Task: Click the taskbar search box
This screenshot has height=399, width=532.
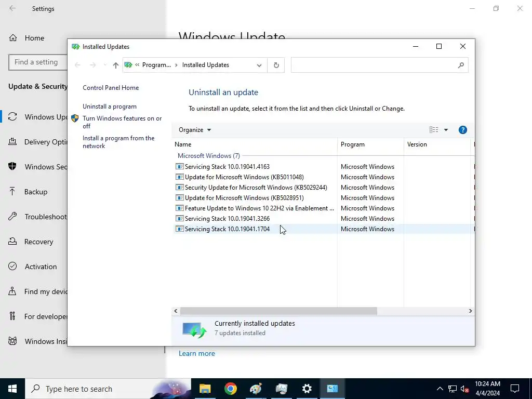Action: pyautogui.click(x=108, y=389)
